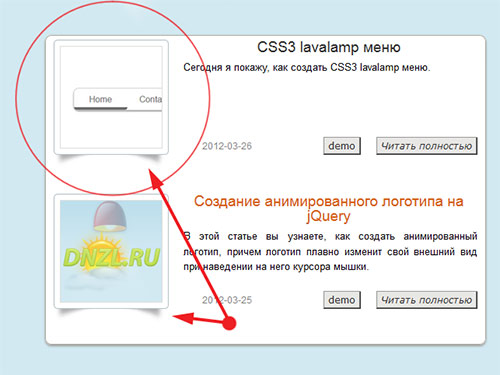Image resolution: width=500 pixels, height=375 pixels.
Task: Open the lavalamp menu preview thumbnail
Action: pyautogui.click(x=111, y=97)
